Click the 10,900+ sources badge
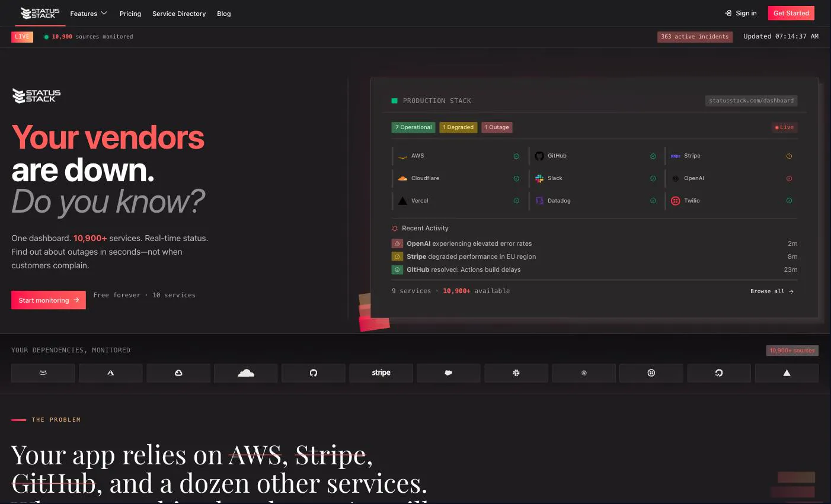 click(792, 351)
